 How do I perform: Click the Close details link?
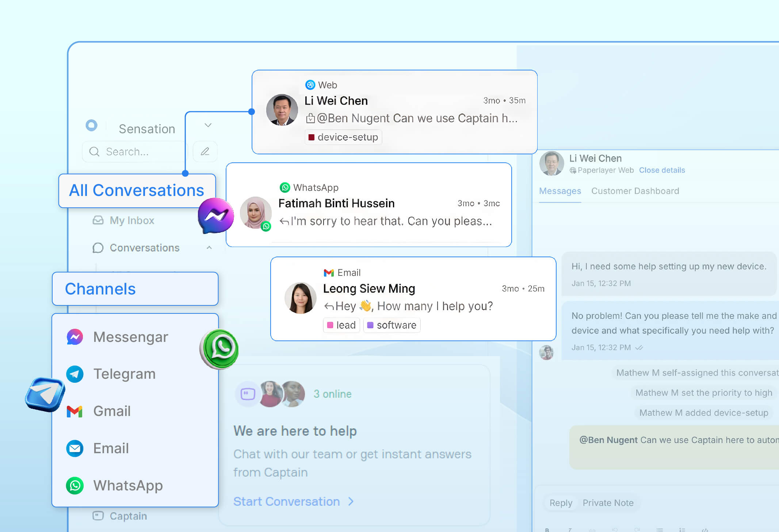[x=661, y=170]
